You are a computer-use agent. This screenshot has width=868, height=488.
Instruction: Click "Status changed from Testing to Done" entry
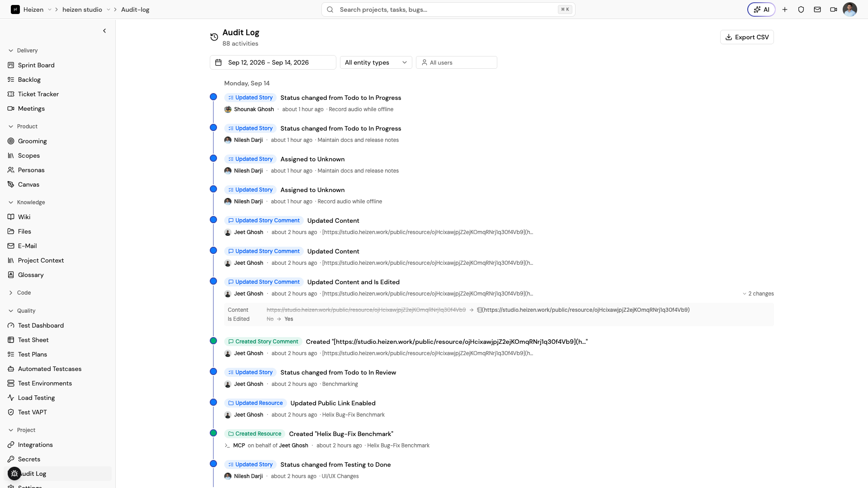[335, 465]
